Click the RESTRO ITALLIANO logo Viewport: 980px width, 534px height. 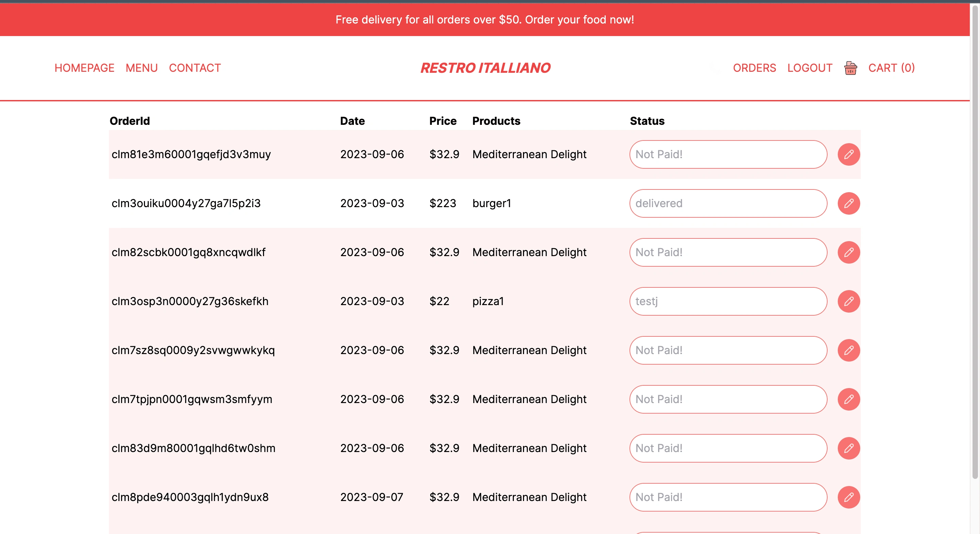(485, 68)
